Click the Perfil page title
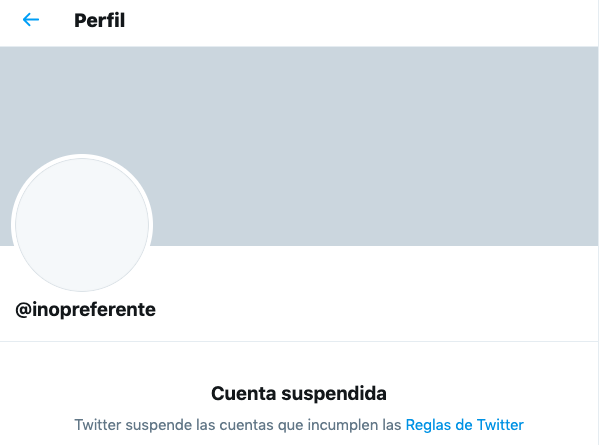The image size is (603, 445). click(x=100, y=20)
